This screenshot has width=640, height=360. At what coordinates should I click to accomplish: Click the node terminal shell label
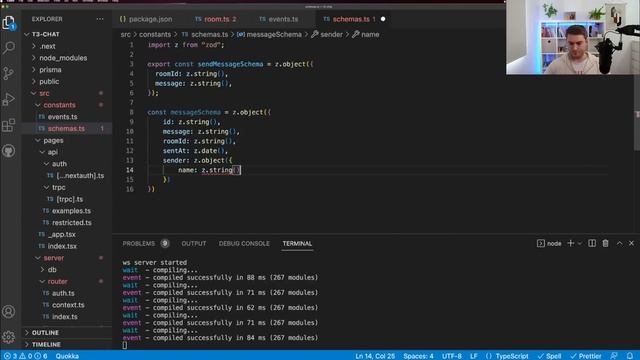[549, 244]
